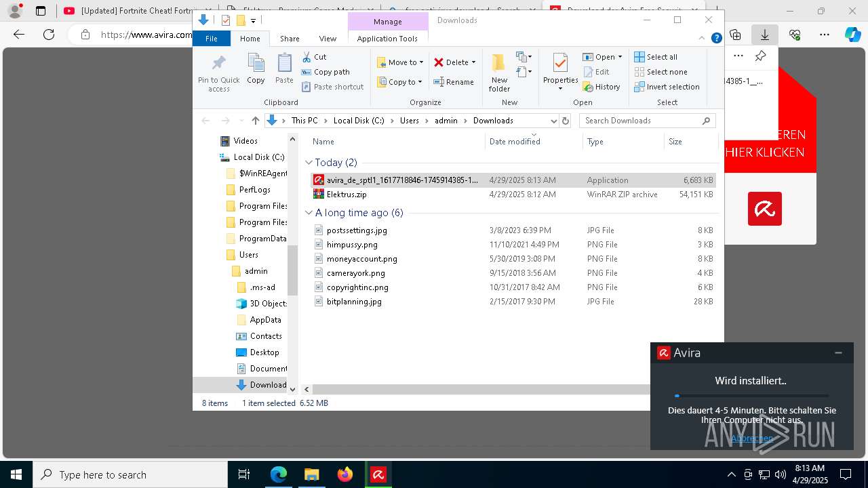
Task: Click Edit in the Open group
Action: [595, 72]
